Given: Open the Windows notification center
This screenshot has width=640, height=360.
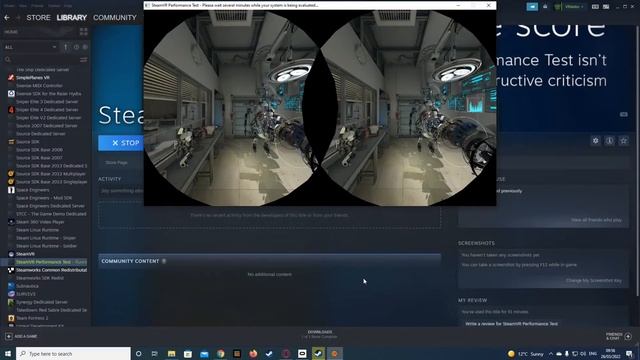Looking at the screenshot, I should pos(630,353).
